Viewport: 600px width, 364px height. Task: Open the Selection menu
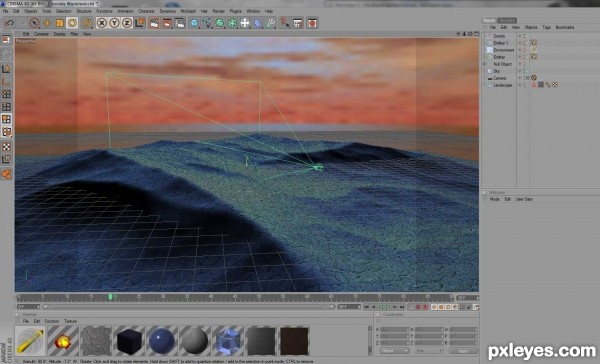64,11
